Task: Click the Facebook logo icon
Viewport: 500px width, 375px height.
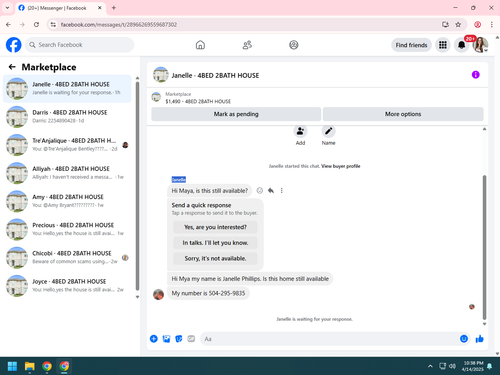Action: pyautogui.click(x=14, y=45)
